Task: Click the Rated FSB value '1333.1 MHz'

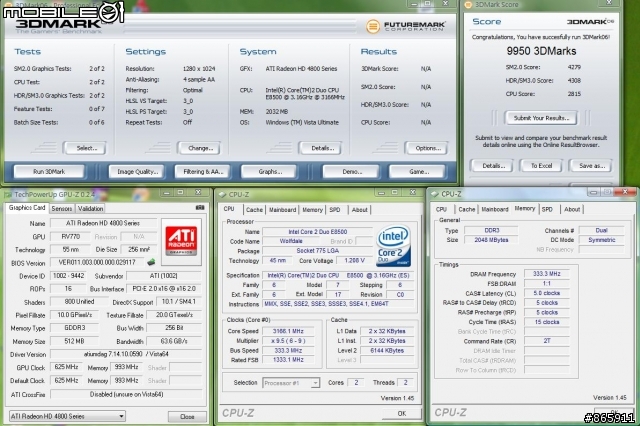Action: click(288, 359)
